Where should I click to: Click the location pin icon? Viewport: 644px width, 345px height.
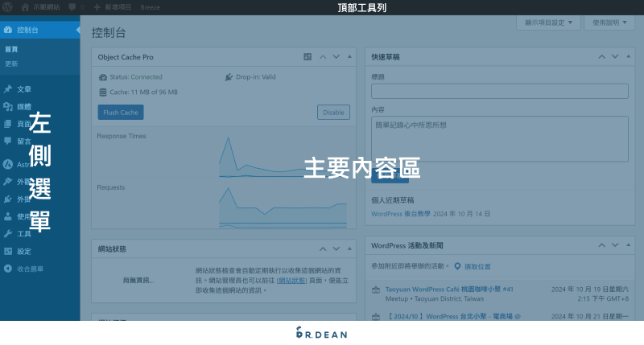[457, 267]
